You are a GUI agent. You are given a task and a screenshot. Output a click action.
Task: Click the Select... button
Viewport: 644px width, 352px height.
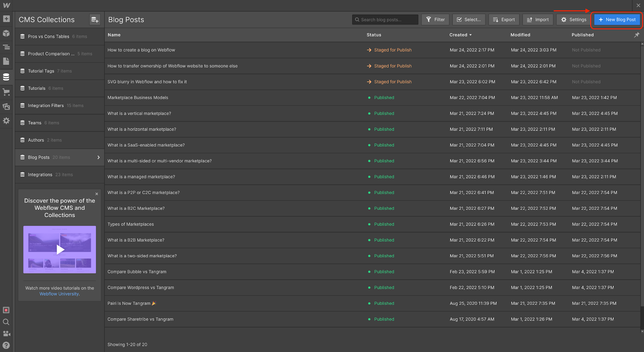469,19
